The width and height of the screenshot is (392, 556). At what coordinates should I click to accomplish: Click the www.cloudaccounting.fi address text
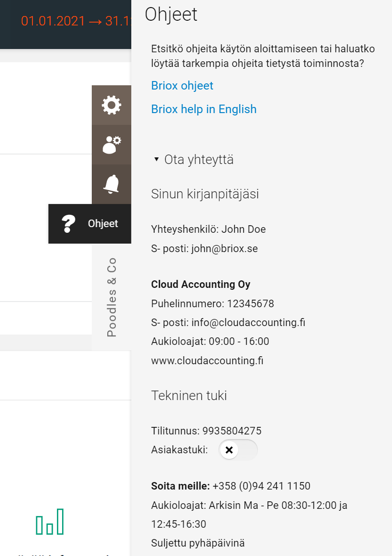point(207,360)
